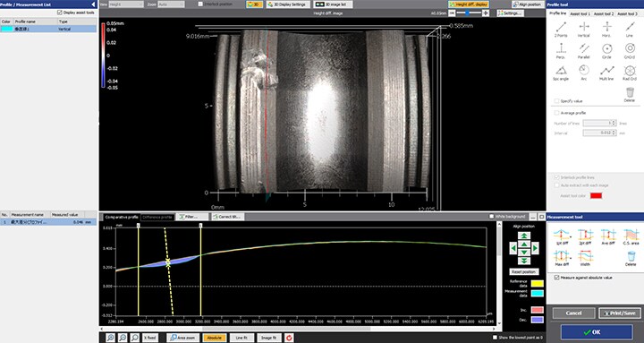
Task: Select the 2 Points profile line tool
Action: click(x=561, y=30)
